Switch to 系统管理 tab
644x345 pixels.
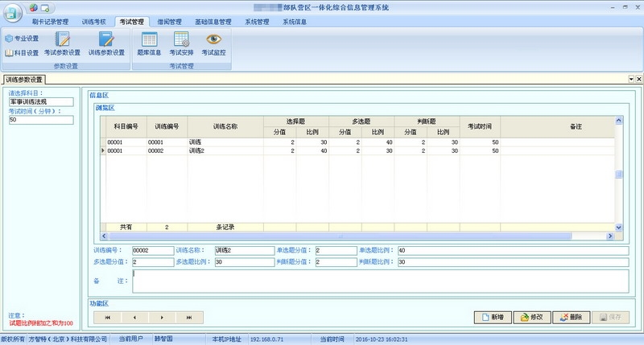click(x=257, y=22)
